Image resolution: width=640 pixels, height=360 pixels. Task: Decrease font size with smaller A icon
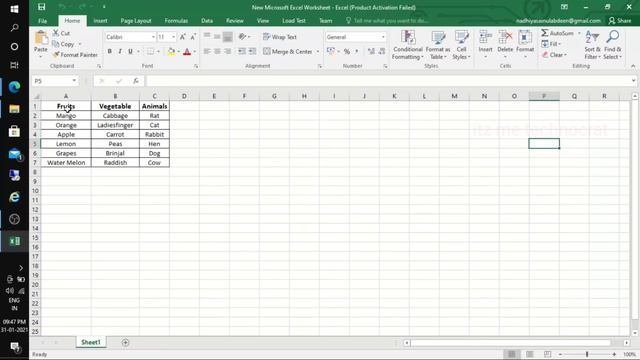[x=193, y=37]
